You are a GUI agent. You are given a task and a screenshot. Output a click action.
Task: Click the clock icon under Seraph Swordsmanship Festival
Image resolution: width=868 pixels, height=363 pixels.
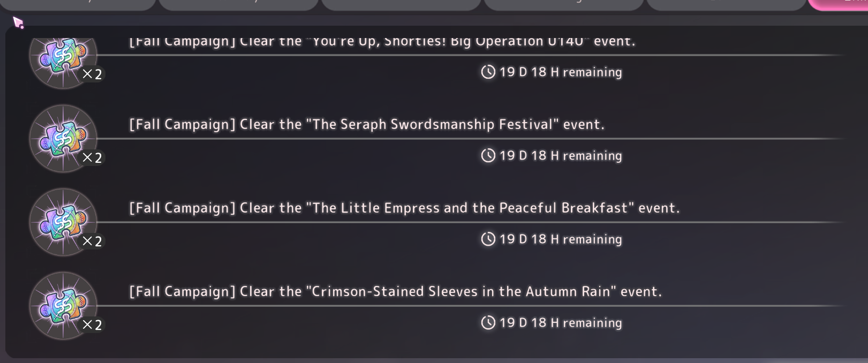488,155
